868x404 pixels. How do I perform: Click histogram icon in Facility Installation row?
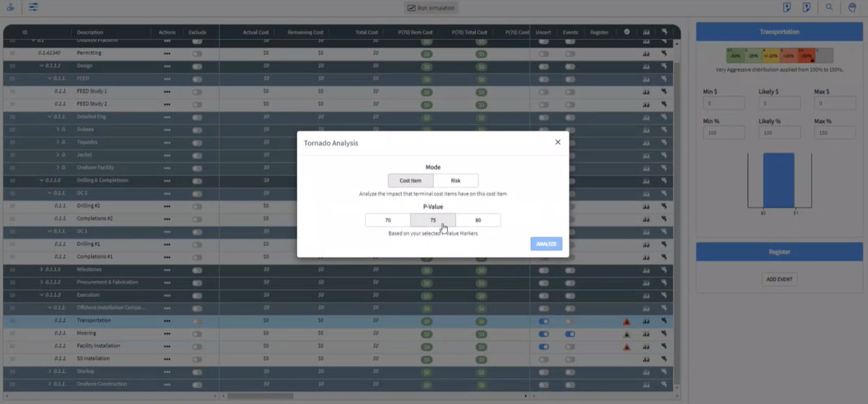[646, 346]
